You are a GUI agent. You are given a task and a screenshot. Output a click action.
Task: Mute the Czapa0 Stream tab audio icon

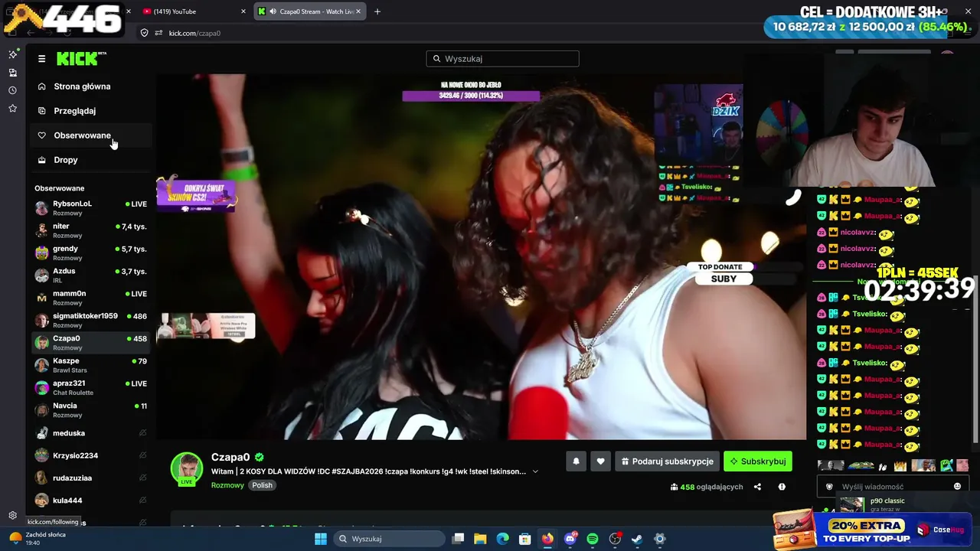(273, 11)
